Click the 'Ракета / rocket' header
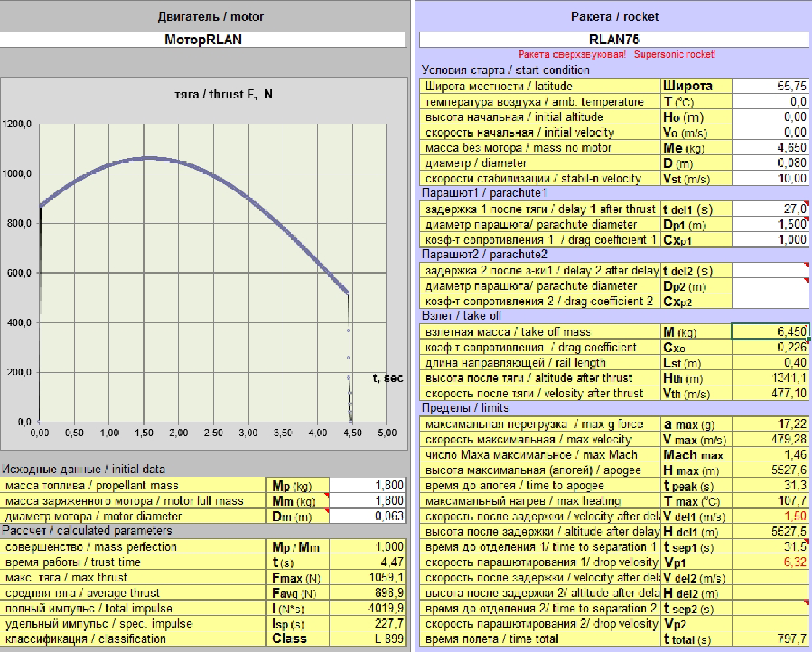Viewport: 812px width, 652px height. coord(615,17)
